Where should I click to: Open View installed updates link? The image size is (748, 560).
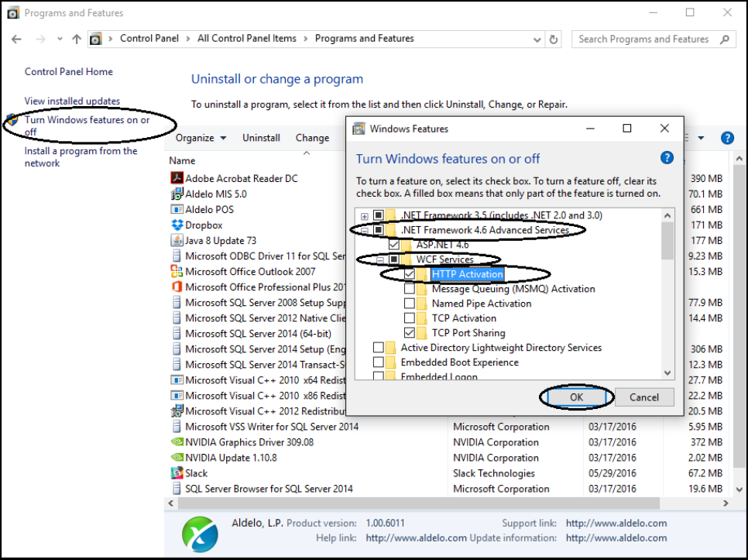click(x=72, y=101)
